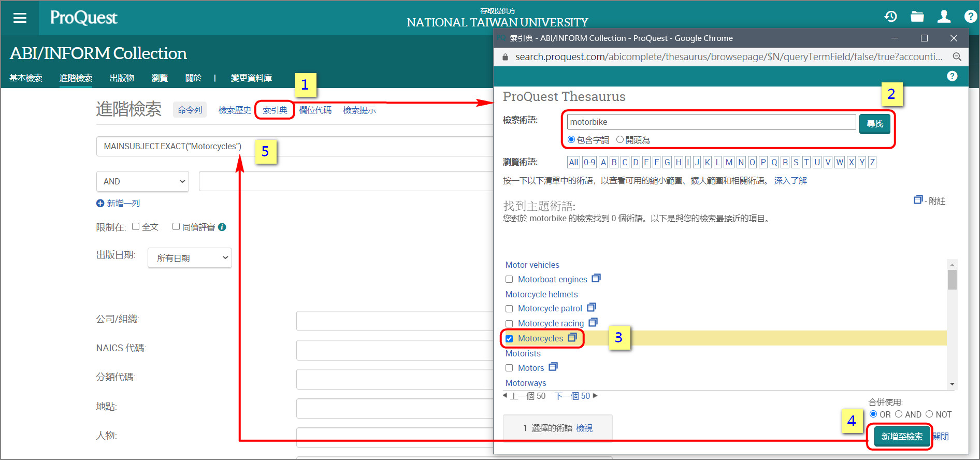
Task: Open the 檢索提示 link
Action: pos(359,110)
